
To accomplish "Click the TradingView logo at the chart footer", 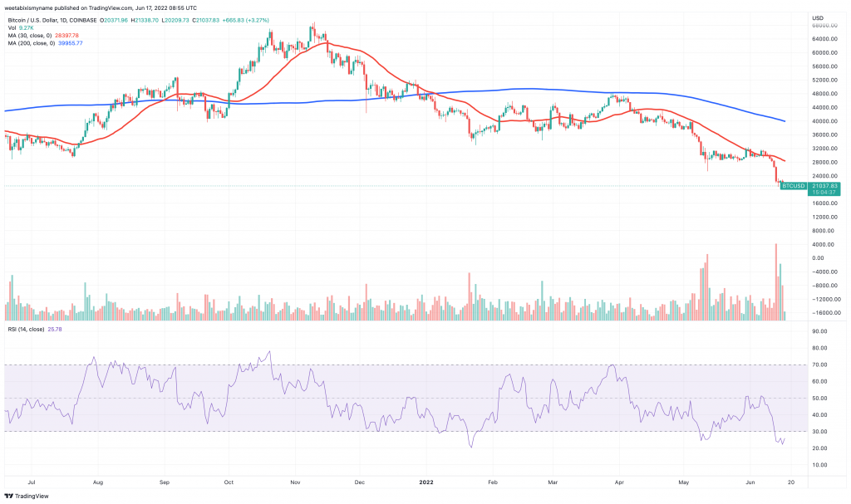I will (x=27, y=496).
